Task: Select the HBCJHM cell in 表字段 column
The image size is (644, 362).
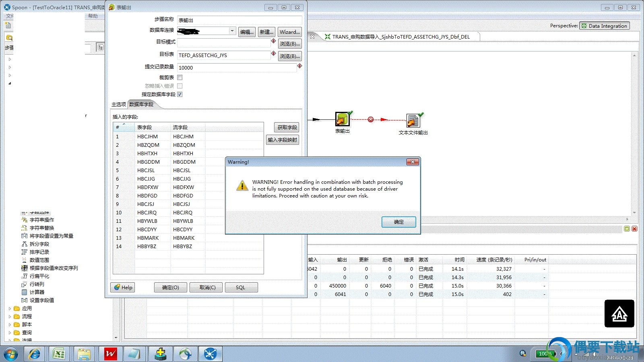Action: coord(153,136)
